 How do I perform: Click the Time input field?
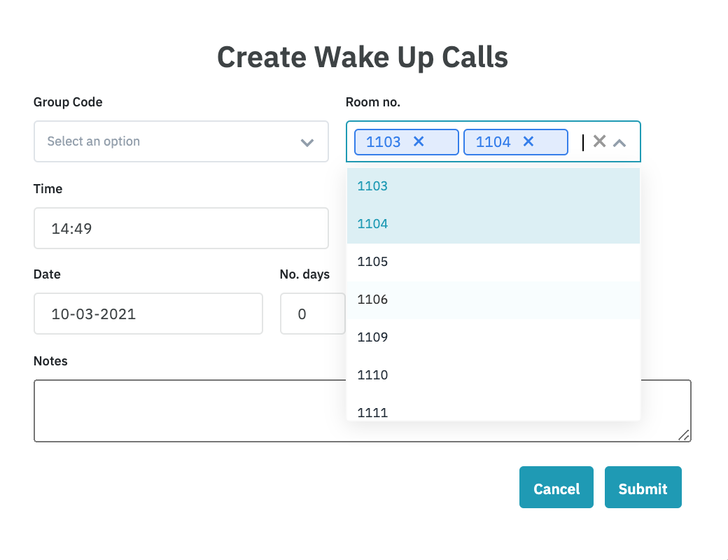[181, 228]
